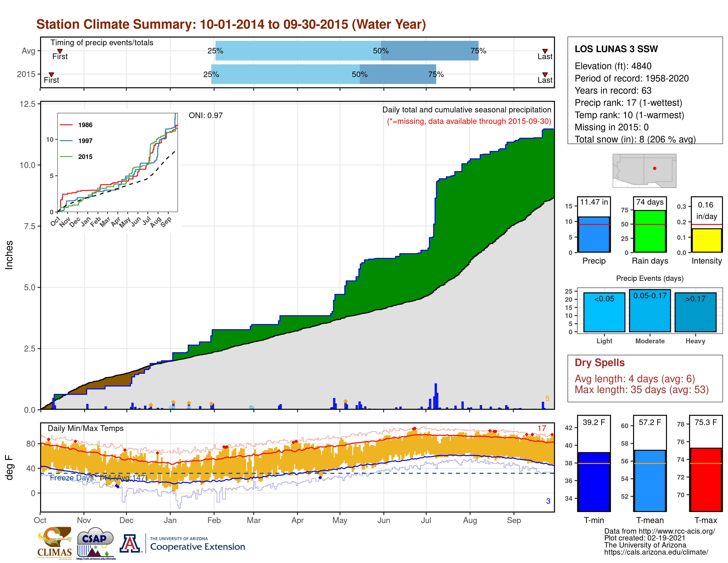Click the CSAP cloud logo
Screen dimensions: 728x563
96,543
